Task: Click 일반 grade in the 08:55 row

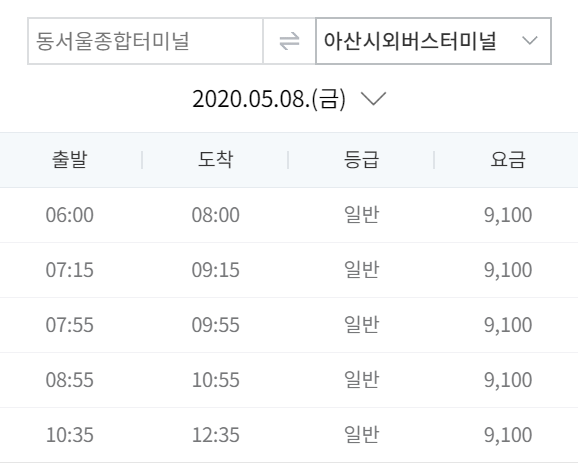Action: pos(361,379)
